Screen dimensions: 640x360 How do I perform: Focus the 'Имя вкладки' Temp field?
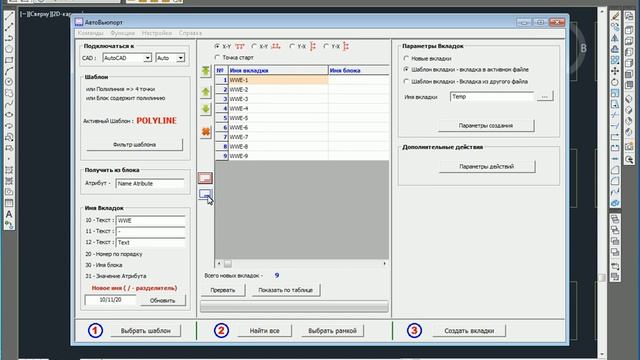(x=492, y=97)
